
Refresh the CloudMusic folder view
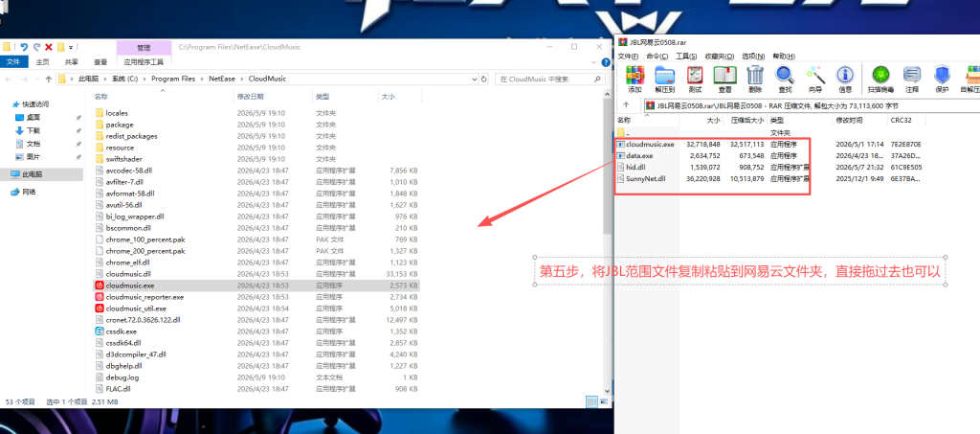[x=483, y=79]
